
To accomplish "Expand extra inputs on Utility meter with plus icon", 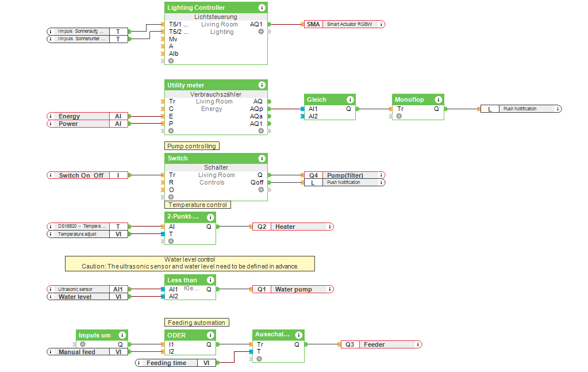I will tap(170, 131).
